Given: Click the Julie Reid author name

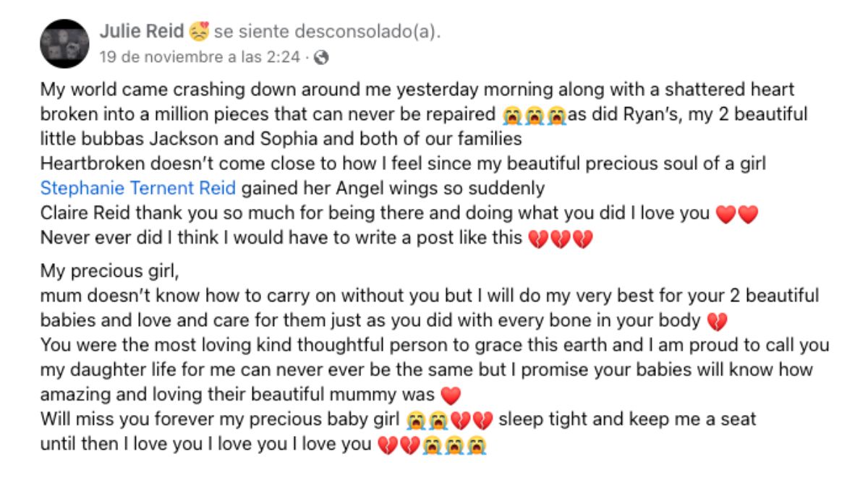Looking at the screenshot, I should click(141, 32).
